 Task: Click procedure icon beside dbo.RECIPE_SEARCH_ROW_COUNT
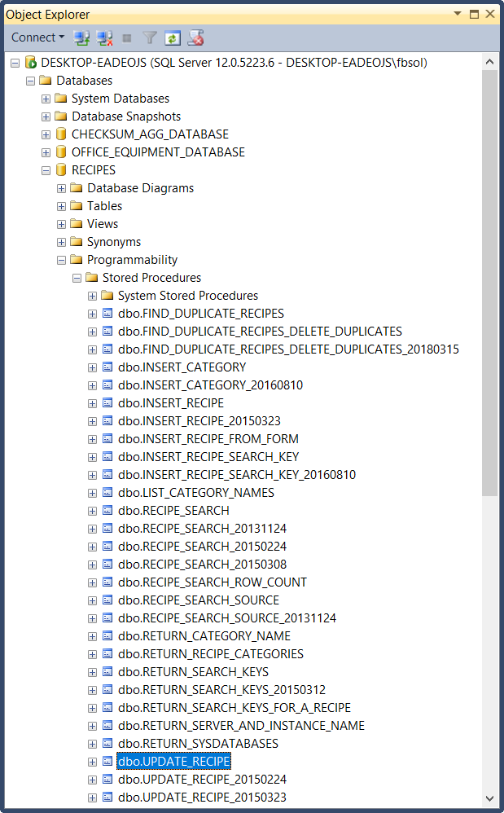click(x=107, y=582)
